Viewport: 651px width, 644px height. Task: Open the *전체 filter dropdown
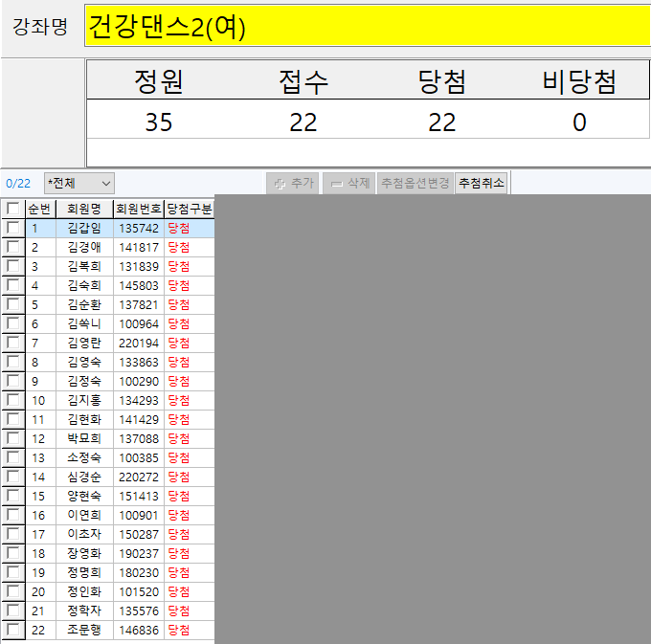coord(79,184)
